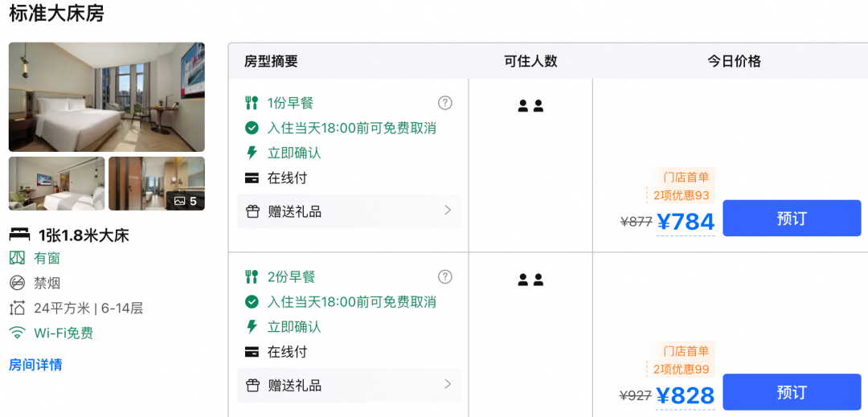This screenshot has height=417, width=868.
Task: Click the ¥828 price for breakdown
Action: 686,396
